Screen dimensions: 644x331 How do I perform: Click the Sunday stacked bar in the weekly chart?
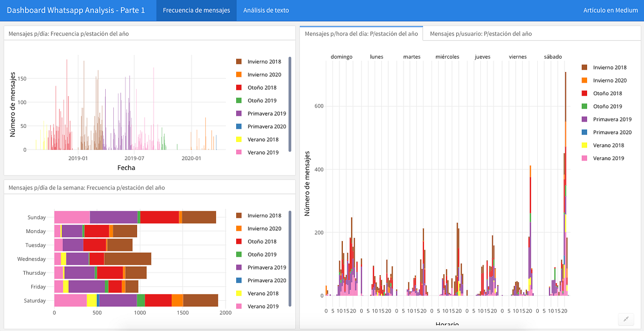point(133,217)
